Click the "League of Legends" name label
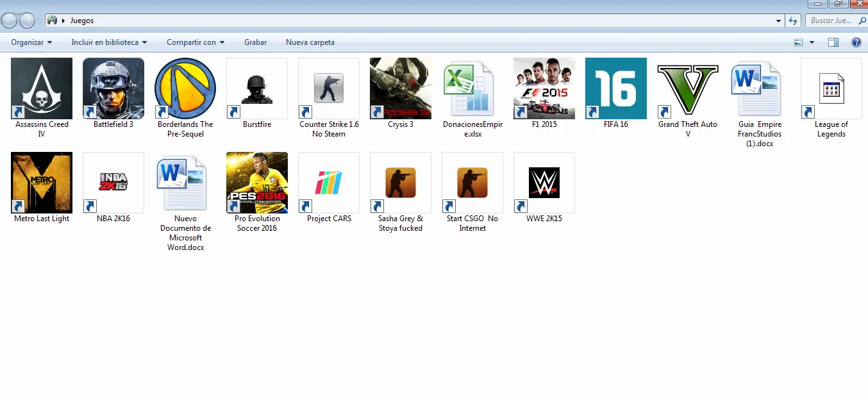 (x=831, y=129)
